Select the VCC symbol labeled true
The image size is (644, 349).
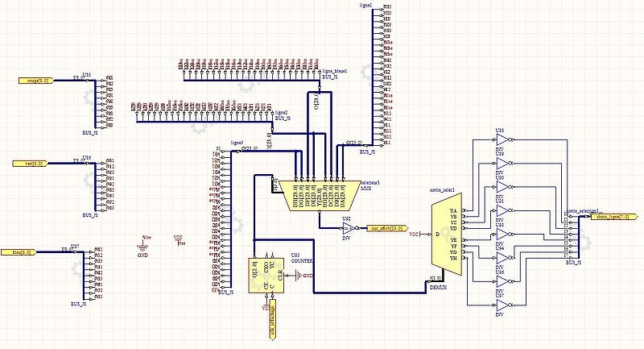pos(178,240)
